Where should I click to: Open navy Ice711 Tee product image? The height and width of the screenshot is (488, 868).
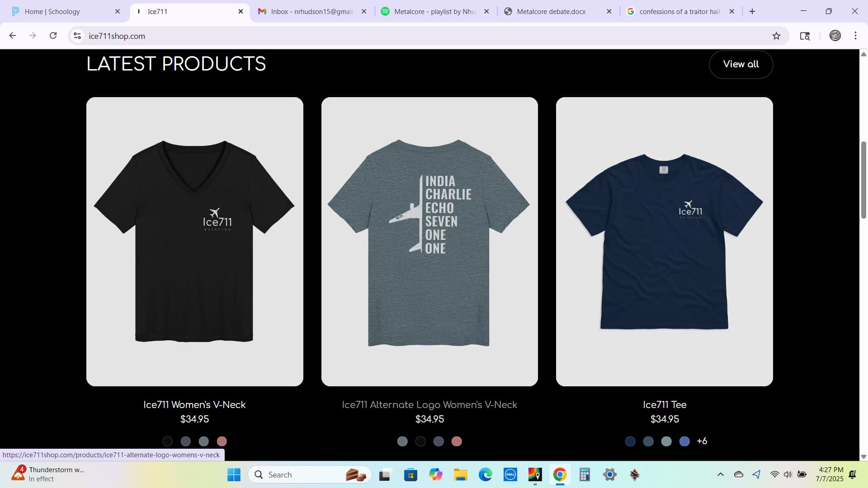click(665, 241)
